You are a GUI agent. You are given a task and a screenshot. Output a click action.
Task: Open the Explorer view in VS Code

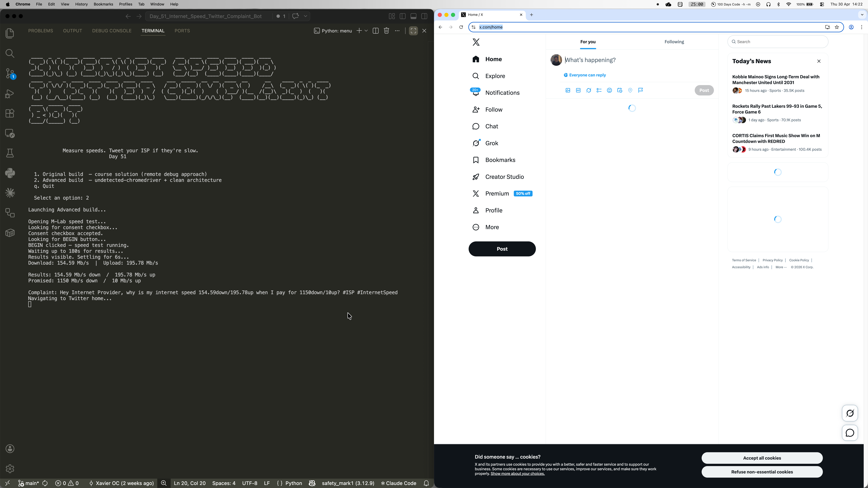(x=10, y=33)
